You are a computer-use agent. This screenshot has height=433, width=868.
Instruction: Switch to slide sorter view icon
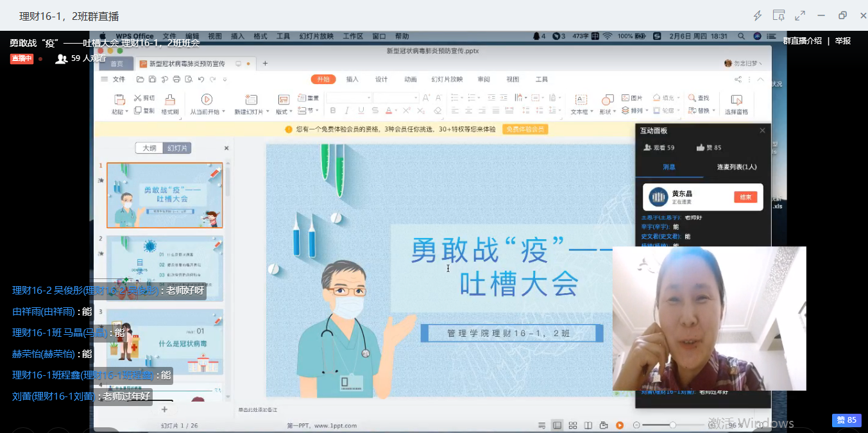tap(572, 425)
